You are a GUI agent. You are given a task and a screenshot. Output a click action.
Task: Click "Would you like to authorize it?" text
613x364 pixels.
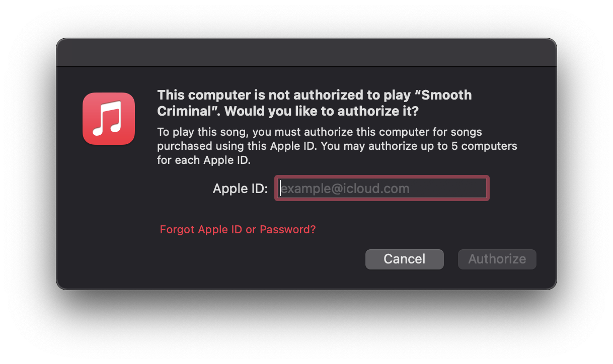point(322,111)
